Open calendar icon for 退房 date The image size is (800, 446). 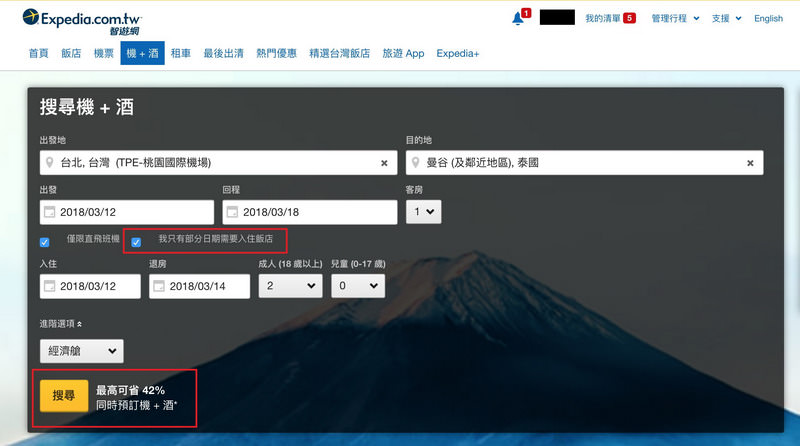point(159,286)
